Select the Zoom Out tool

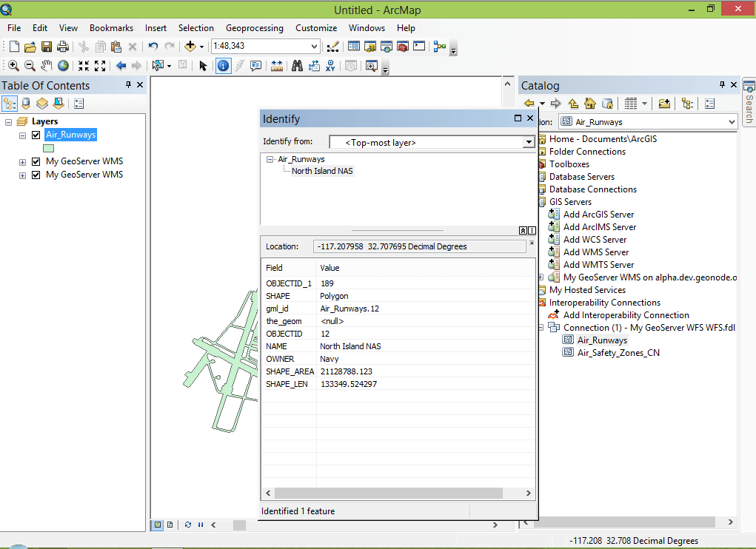[x=30, y=66]
